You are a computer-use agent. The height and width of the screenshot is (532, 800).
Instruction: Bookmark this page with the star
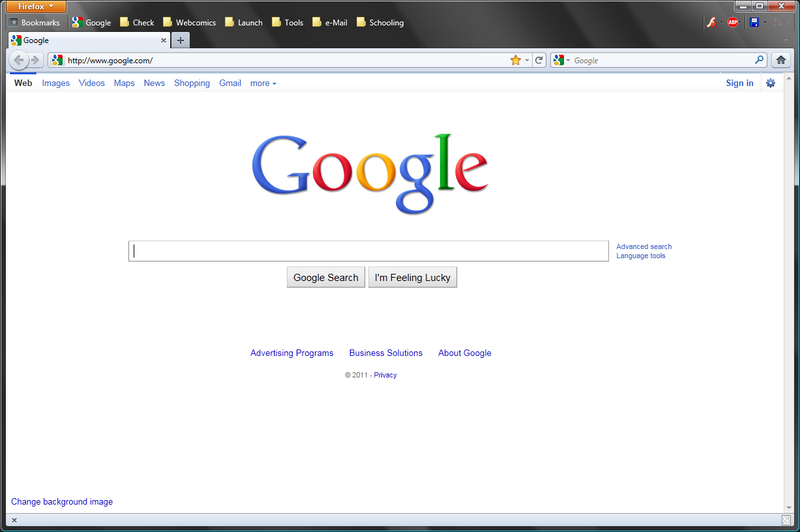[515, 60]
